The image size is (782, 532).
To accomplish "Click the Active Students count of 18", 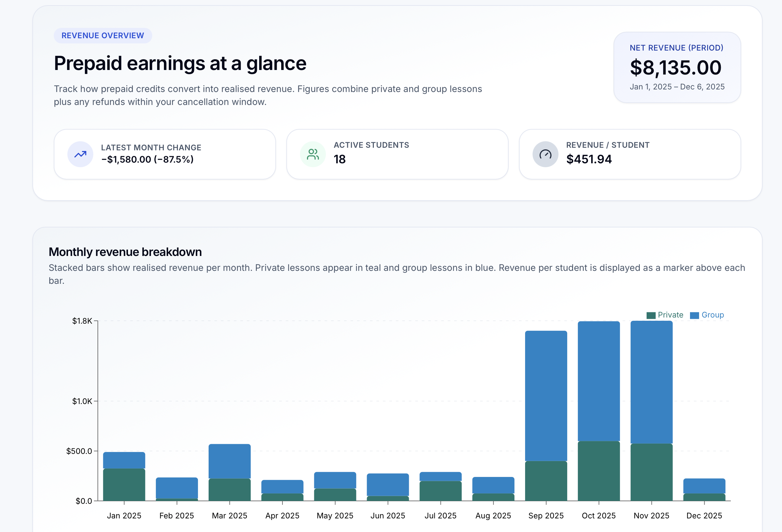I will (x=339, y=160).
